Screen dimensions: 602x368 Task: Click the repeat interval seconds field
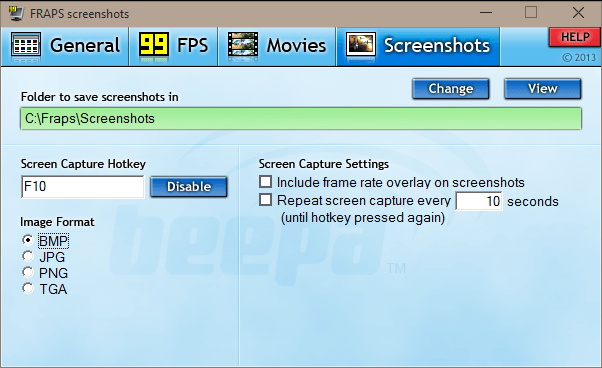tap(479, 201)
